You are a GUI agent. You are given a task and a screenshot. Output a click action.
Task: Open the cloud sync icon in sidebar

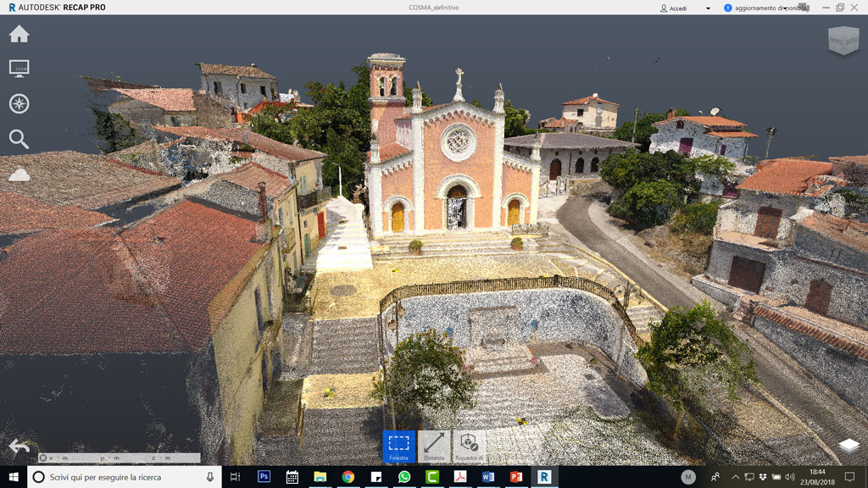coord(18,174)
